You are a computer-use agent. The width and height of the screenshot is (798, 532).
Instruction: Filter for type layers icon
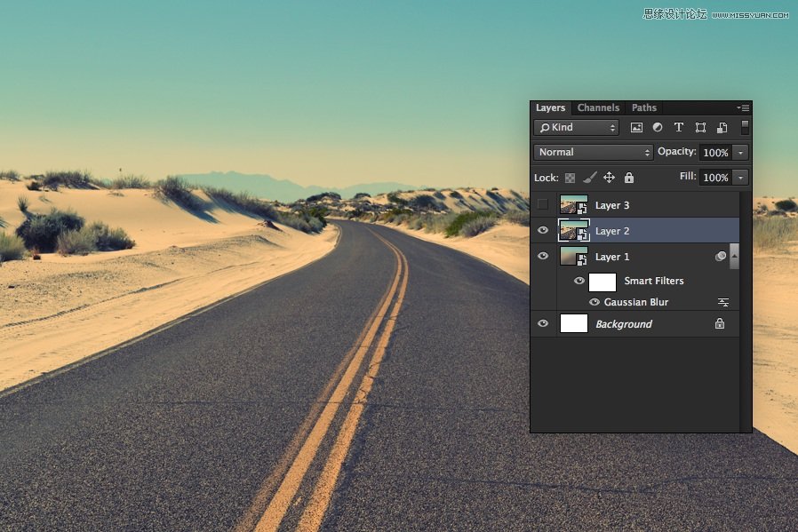pyautogui.click(x=679, y=128)
